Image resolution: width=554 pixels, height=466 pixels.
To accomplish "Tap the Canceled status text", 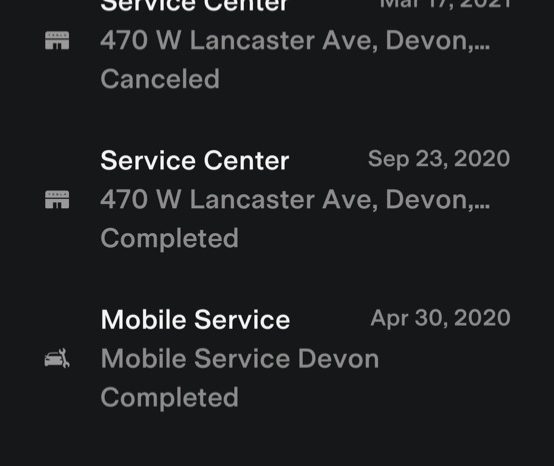I will coord(160,79).
